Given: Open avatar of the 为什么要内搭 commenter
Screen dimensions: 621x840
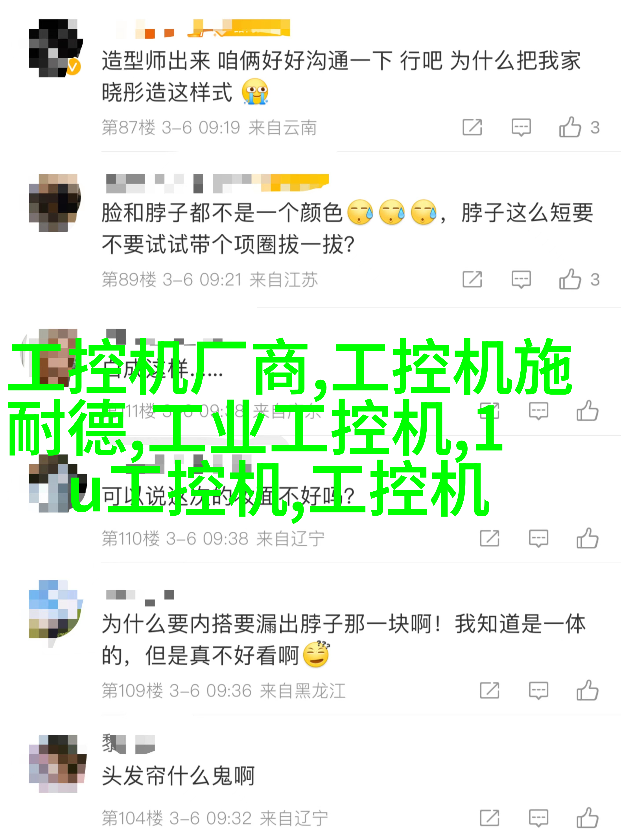Looking at the screenshot, I should point(56,609).
